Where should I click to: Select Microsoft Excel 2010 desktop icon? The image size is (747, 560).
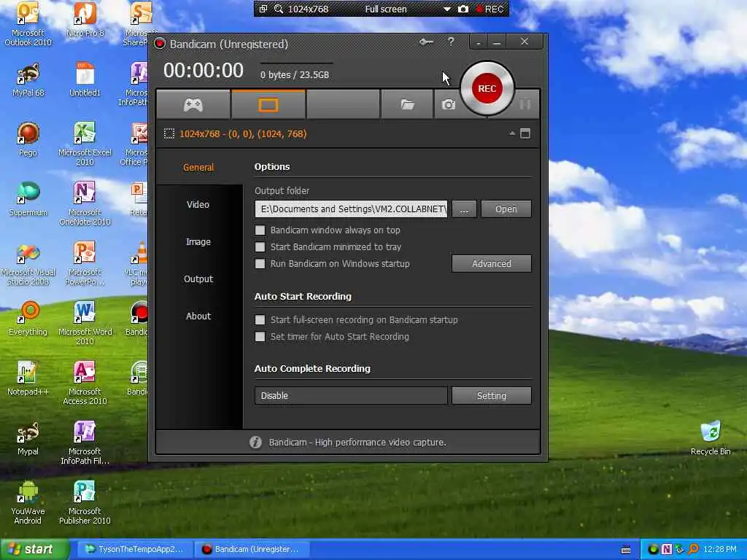pyautogui.click(x=85, y=144)
